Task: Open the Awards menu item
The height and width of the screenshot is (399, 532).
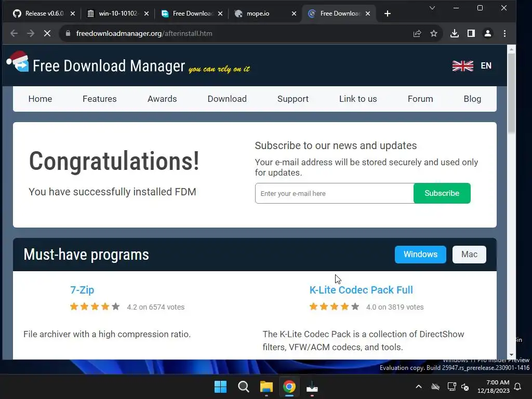Action: coord(162,99)
